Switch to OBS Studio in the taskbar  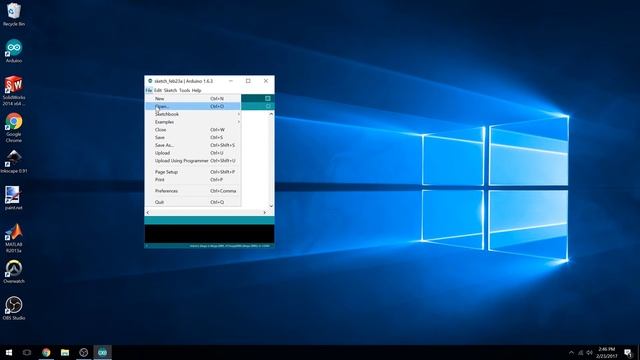(x=84, y=352)
